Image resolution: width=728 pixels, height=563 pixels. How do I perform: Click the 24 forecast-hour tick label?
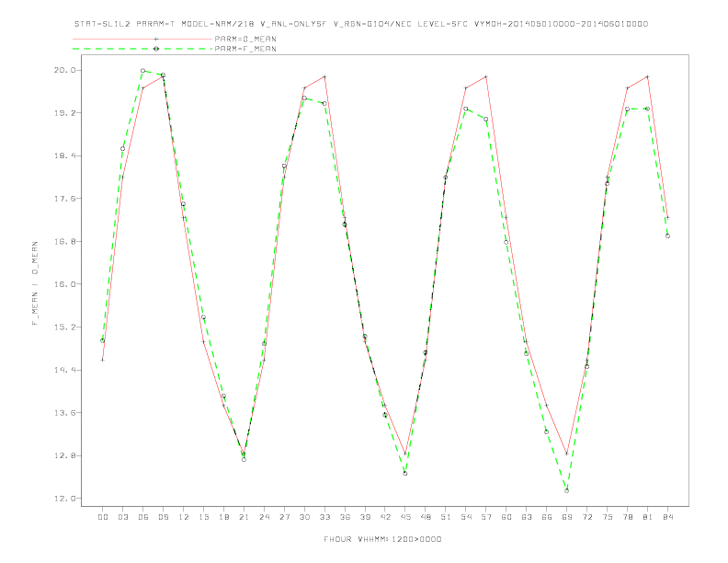[264, 517]
